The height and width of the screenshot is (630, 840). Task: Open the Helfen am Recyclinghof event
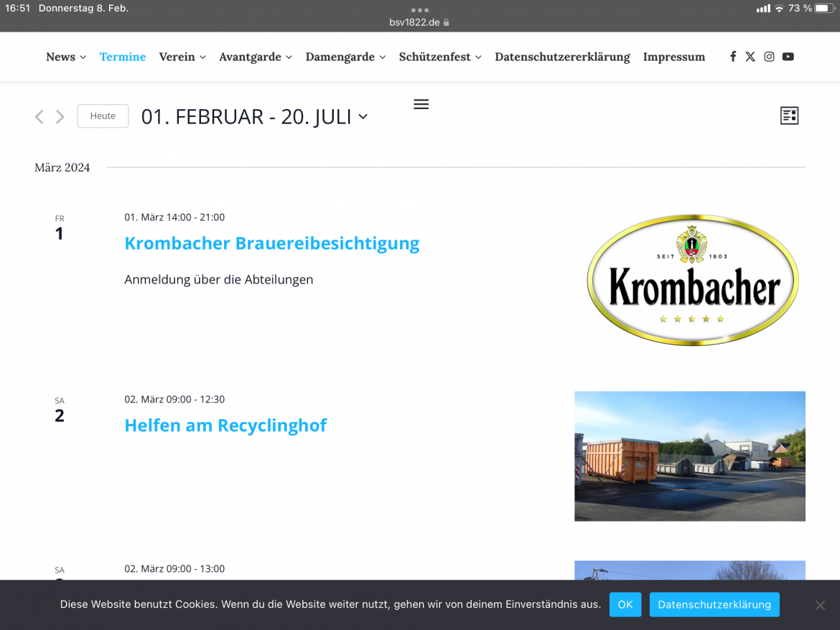coord(225,426)
